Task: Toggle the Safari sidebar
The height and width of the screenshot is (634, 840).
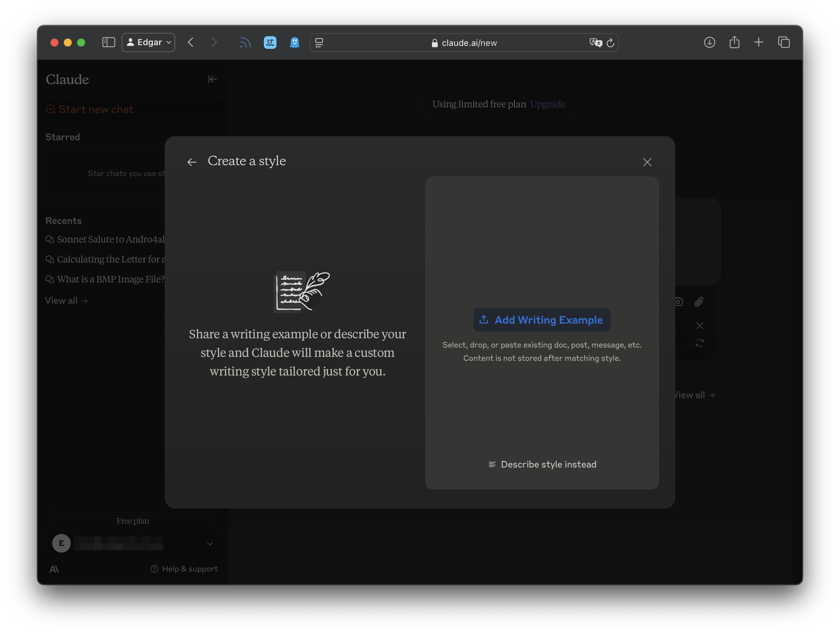Action: tap(109, 42)
